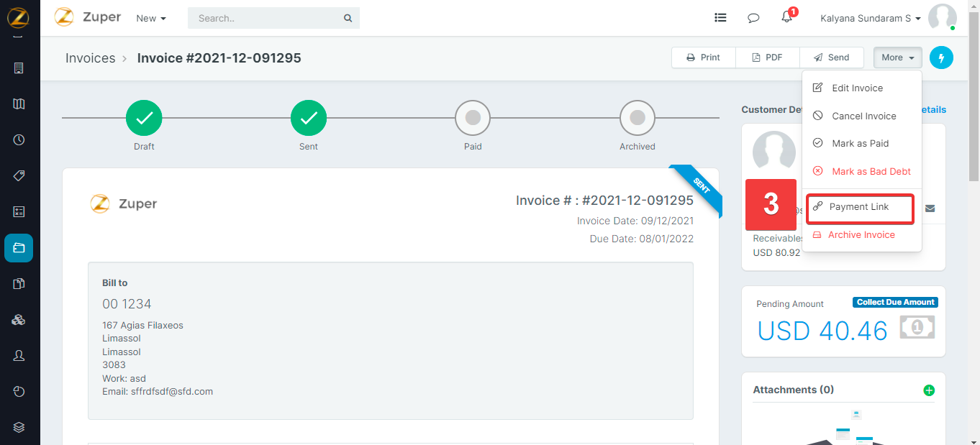Send the invoice using the Send button

tap(832, 58)
